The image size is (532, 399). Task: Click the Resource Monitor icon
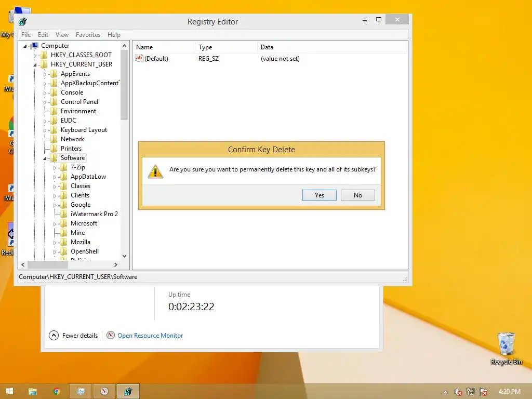(111, 335)
